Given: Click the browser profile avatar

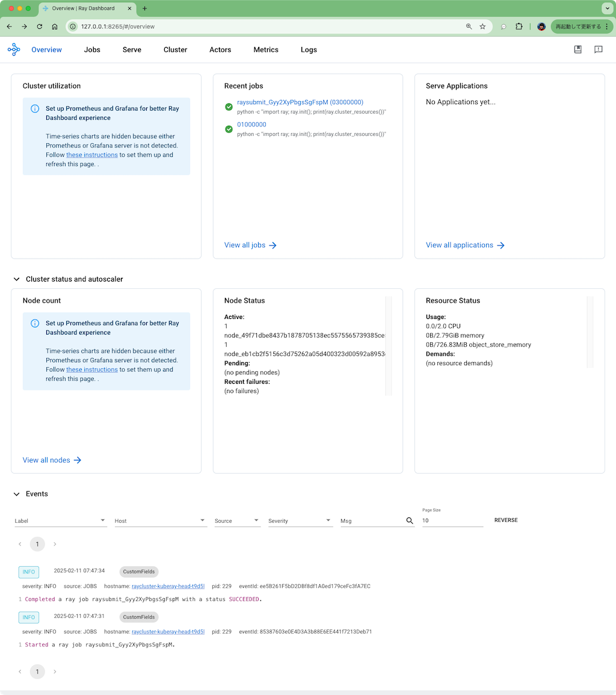Looking at the screenshot, I should click(541, 26).
